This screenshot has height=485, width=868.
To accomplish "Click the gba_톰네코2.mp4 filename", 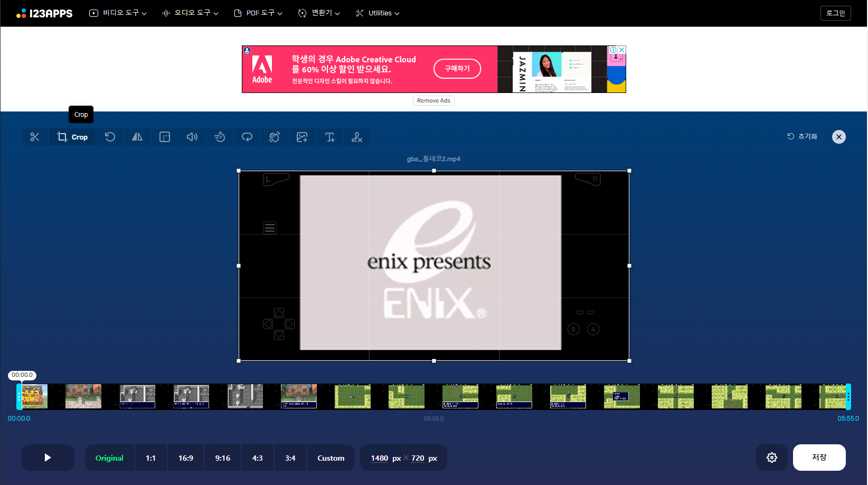I will (433, 159).
